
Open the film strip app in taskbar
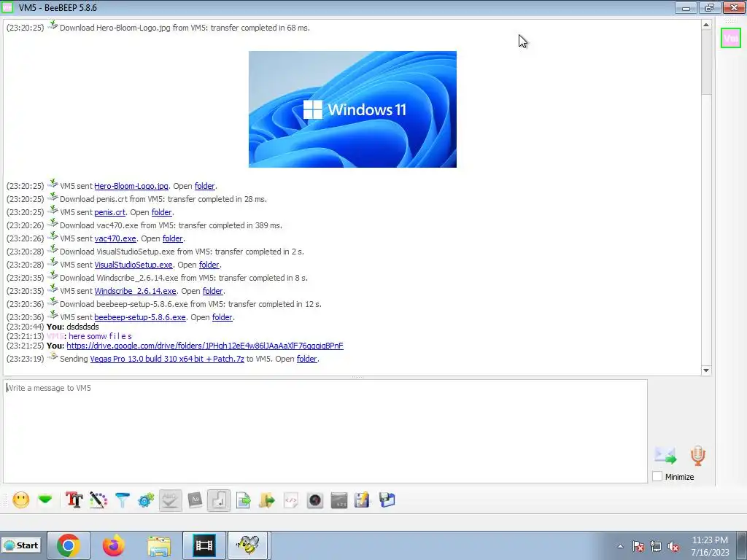click(204, 545)
